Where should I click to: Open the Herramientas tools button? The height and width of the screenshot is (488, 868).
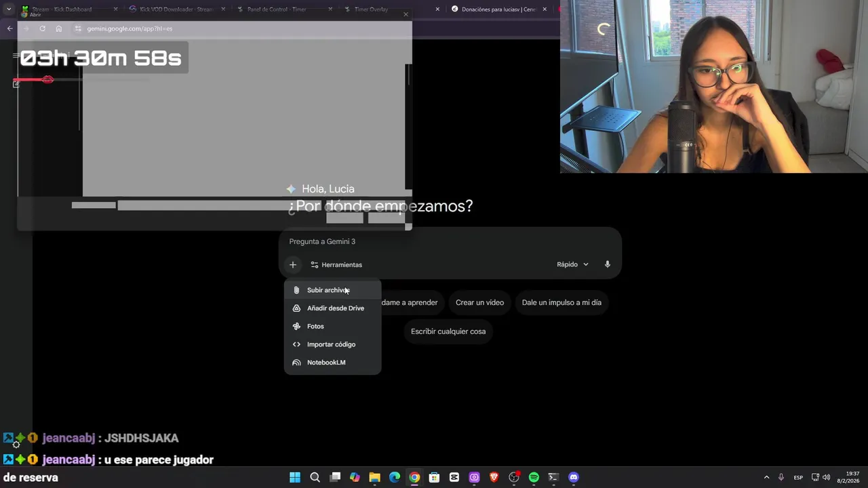pyautogui.click(x=336, y=265)
